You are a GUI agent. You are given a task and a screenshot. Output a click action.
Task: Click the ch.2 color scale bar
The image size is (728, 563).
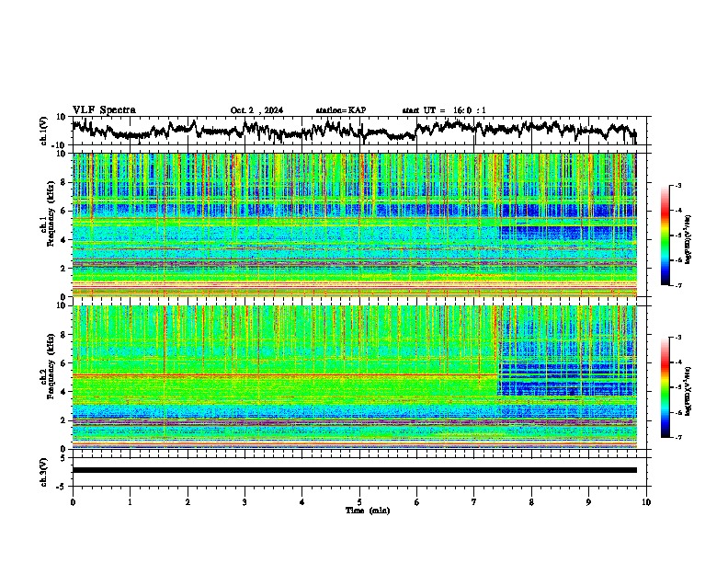(665, 387)
